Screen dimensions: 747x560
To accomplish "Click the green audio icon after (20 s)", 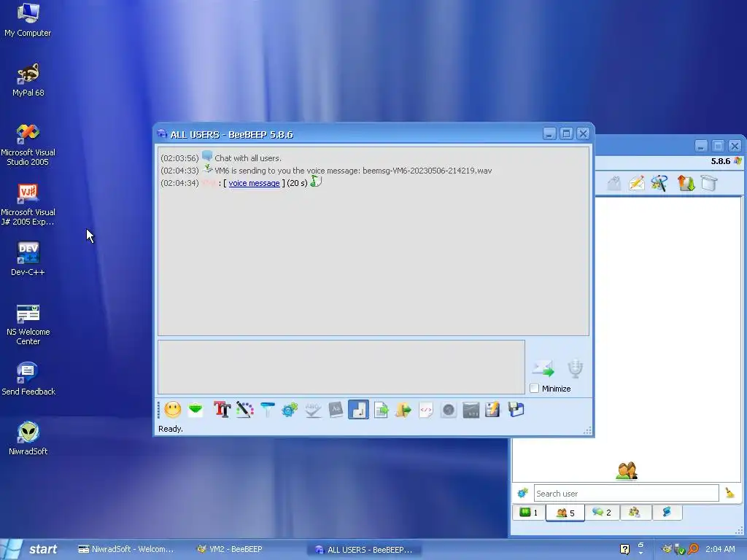I will pos(316,182).
